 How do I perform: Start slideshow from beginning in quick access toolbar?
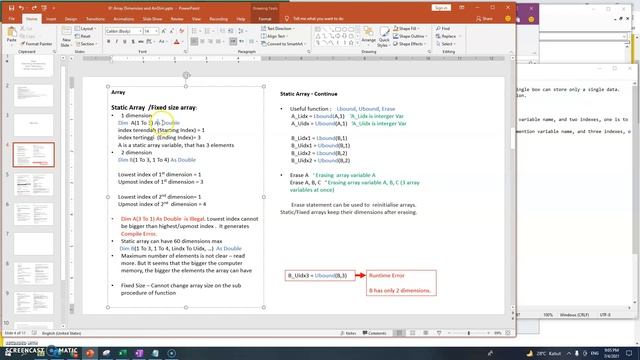(44, 8)
